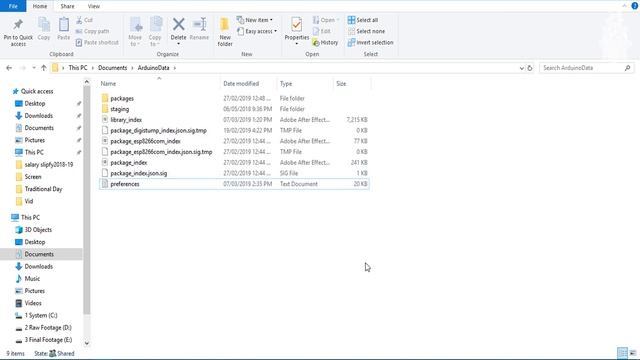Open salary slipfy2018-19 folder in sidebar

pyautogui.click(x=49, y=164)
